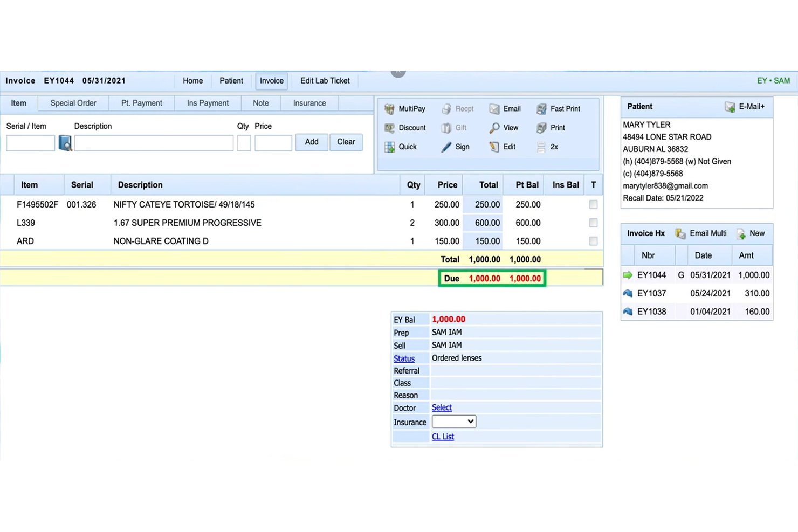The height and width of the screenshot is (532, 798).
Task: Open the CL List link
Action: 443,437
